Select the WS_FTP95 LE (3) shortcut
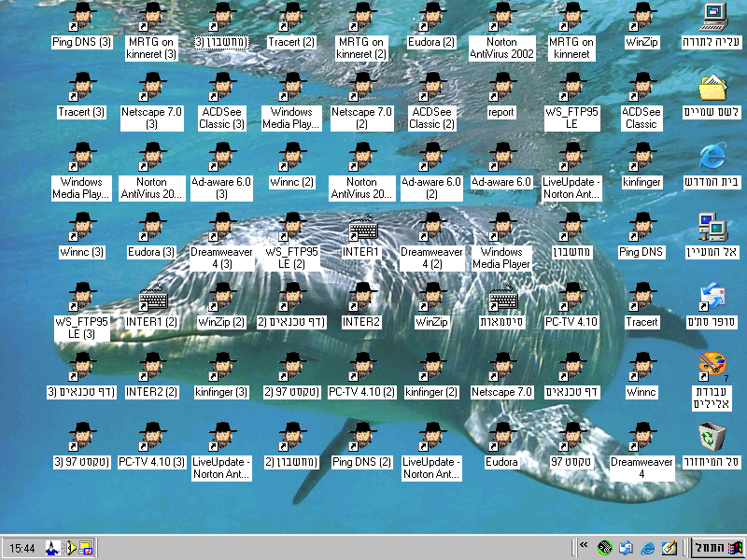 pyautogui.click(x=82, y=312)
